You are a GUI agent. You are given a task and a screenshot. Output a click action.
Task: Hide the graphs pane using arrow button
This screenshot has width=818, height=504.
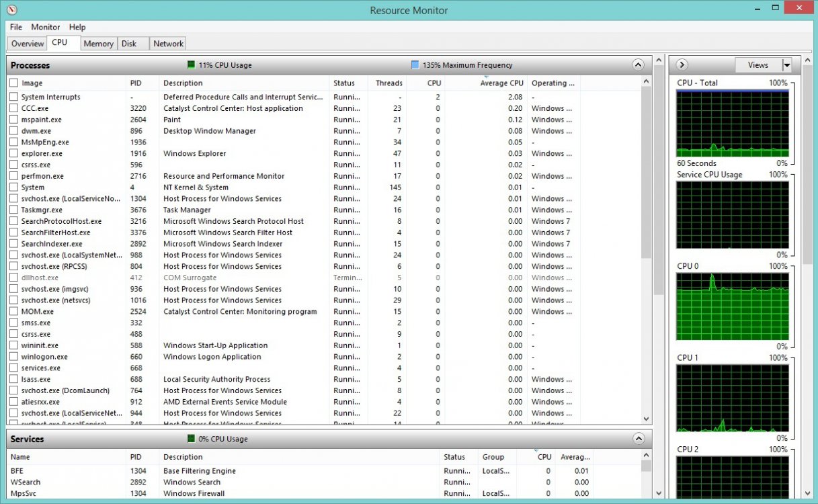click(x=682, y=65)
